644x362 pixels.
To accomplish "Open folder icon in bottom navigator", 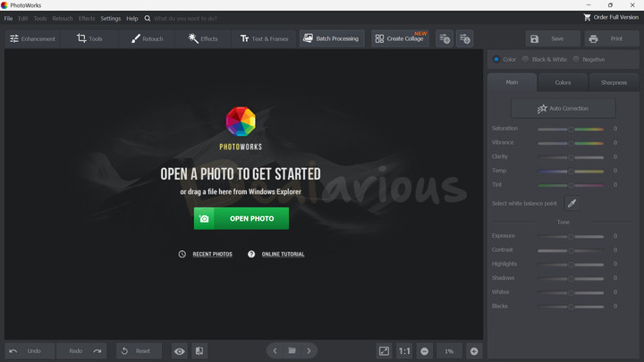I will point(292,350).
